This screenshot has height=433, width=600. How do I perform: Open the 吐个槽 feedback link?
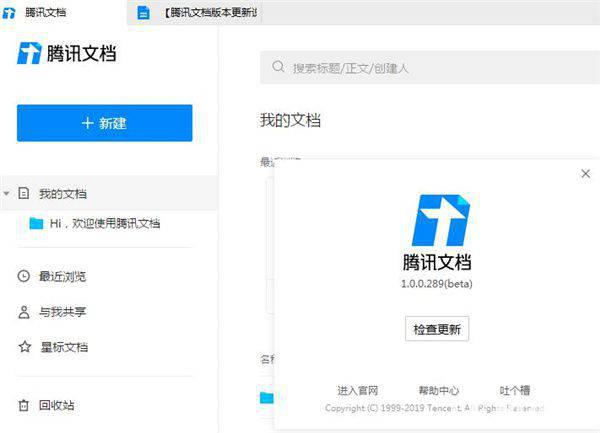pos(515,391)
